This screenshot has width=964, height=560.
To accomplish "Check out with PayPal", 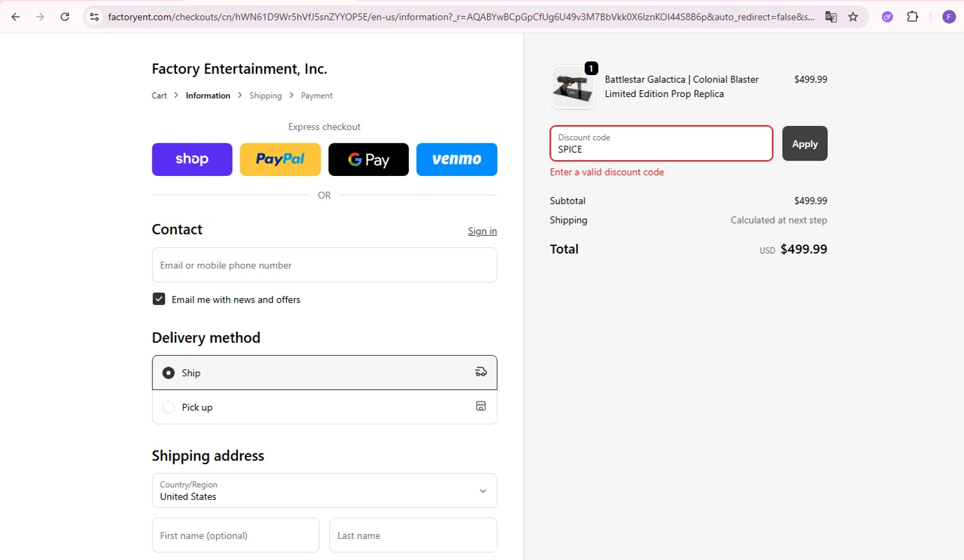I will click(280, 159).
